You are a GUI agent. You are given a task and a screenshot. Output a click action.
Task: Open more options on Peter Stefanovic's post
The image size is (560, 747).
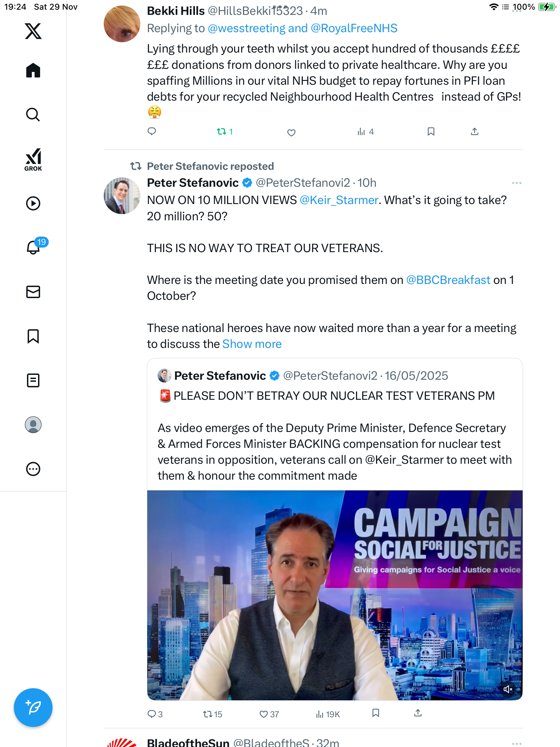(516, 183)
